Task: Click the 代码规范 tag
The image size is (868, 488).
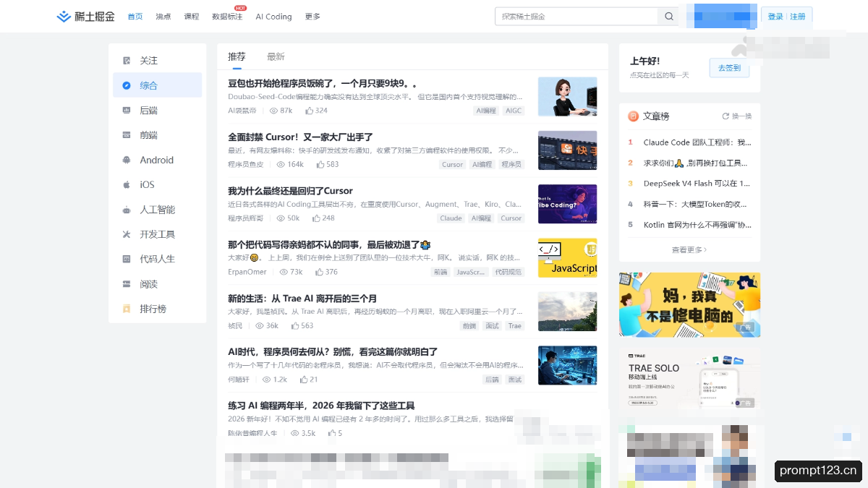Action: pyautogui.click(x=508, y=272)
